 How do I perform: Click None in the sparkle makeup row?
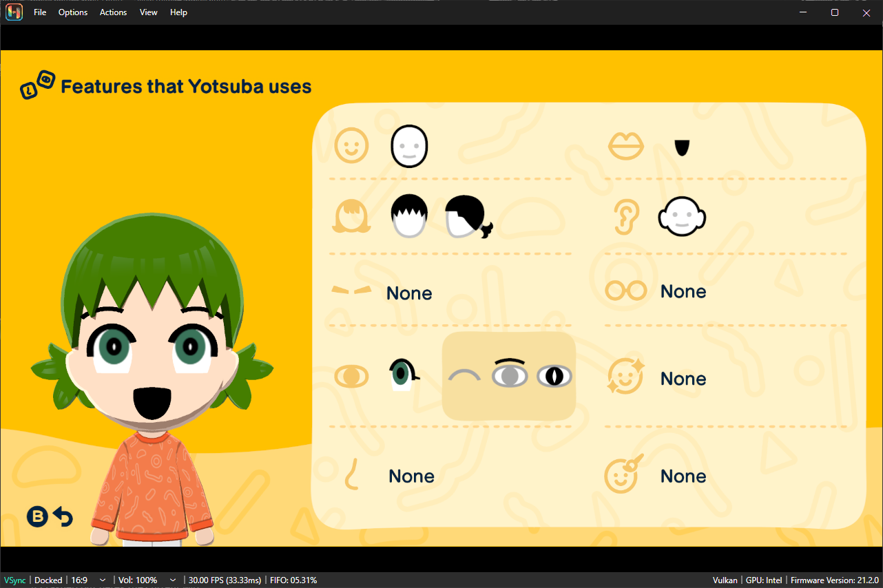(683, 379)
